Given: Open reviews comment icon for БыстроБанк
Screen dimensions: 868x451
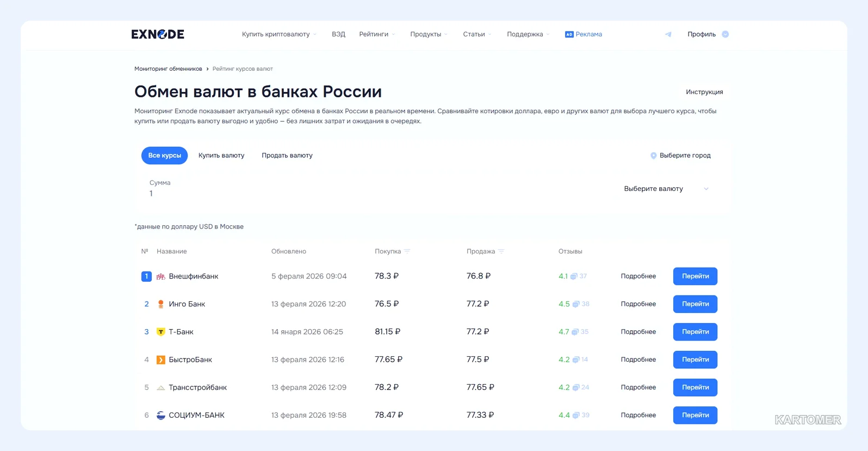Looking at the screenshot, I should coord(575,360).
